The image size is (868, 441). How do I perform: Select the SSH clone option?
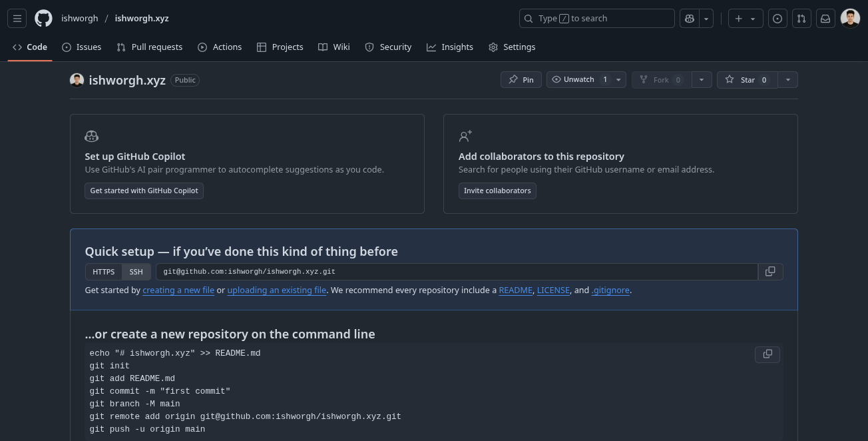[136, 271]
